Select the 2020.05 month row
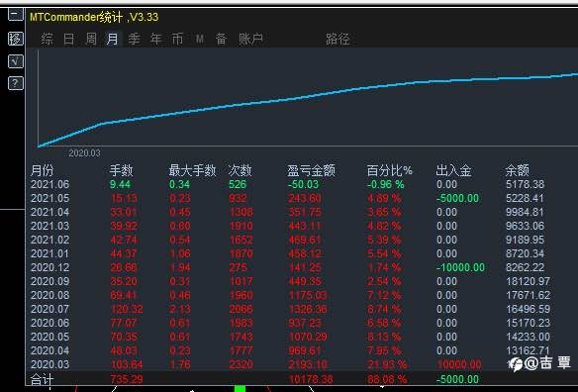Viewport: 578px width, 392px height. coord(291,337)
